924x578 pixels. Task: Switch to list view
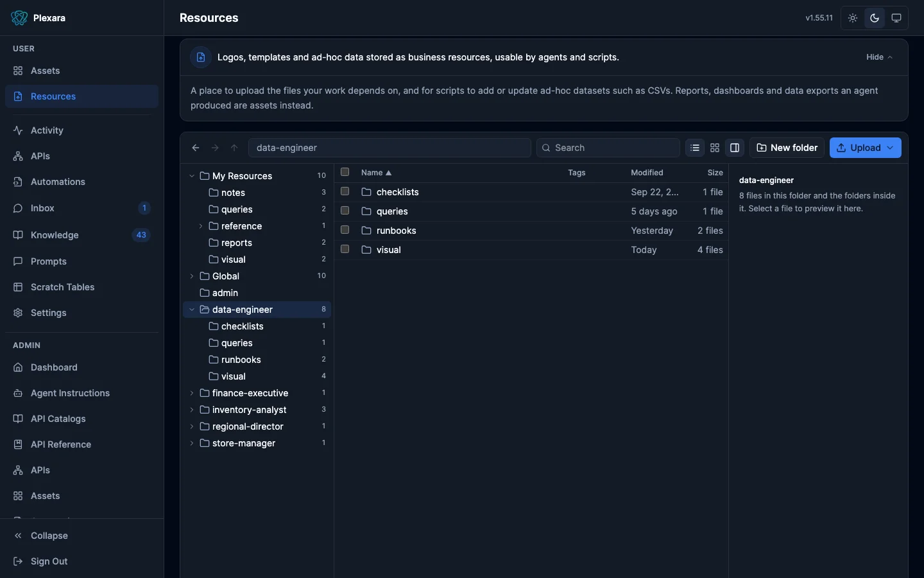coord(695,148)
